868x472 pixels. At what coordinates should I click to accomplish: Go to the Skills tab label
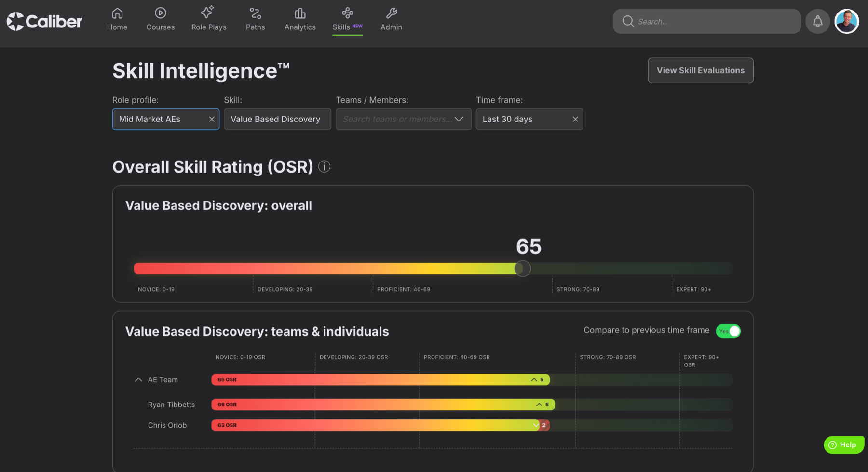click(341, 27)
